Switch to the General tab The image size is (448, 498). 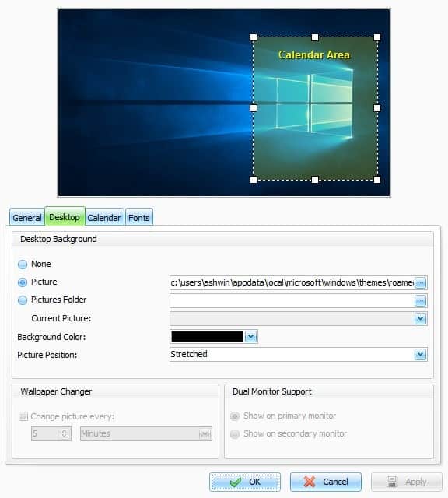pos(27,218)
